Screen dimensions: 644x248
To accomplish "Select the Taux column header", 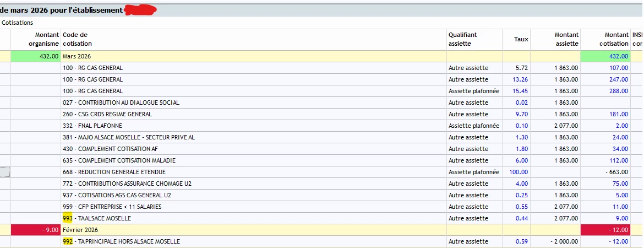I will pyautogui.click(x=521, y=39).
